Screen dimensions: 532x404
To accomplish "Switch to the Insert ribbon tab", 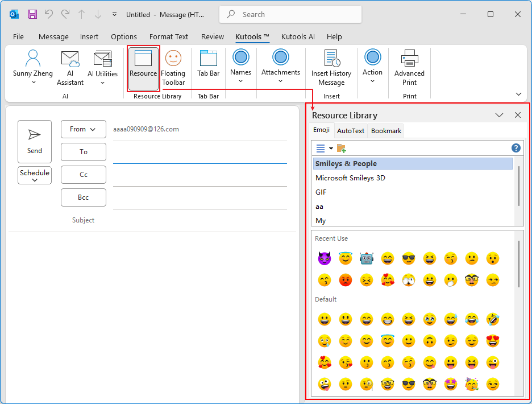I will (x=89, y=36).
